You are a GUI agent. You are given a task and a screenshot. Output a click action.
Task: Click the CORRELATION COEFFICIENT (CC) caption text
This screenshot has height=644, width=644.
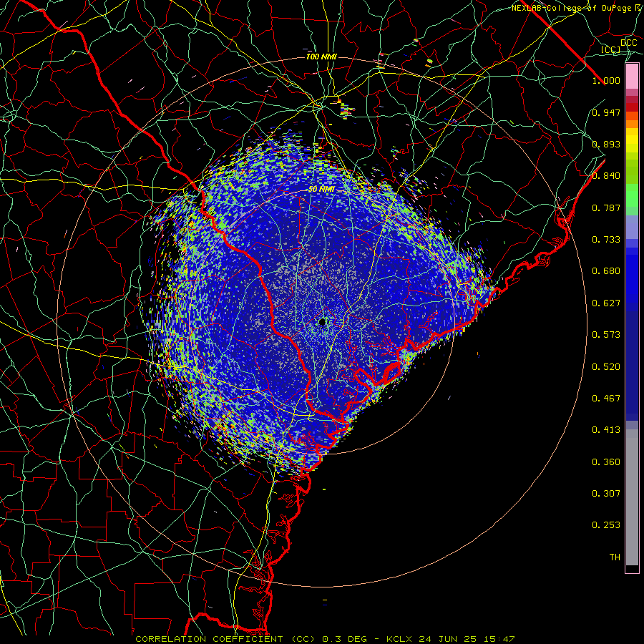click(225, 639)
